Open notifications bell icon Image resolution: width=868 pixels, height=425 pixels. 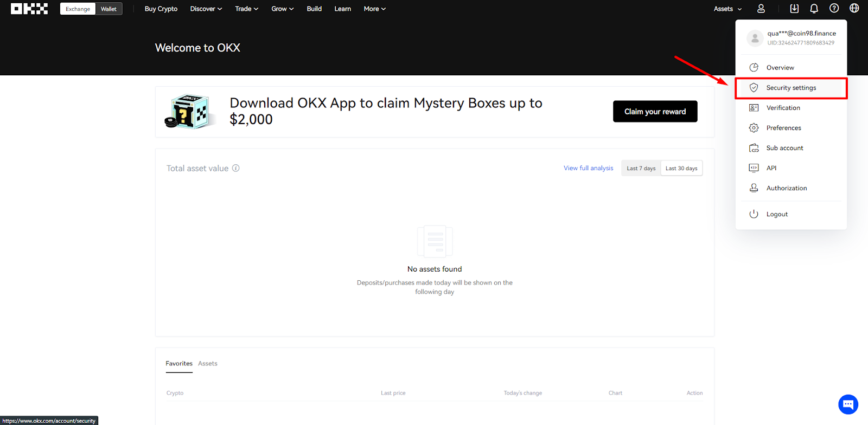click(x=814, y=9)
